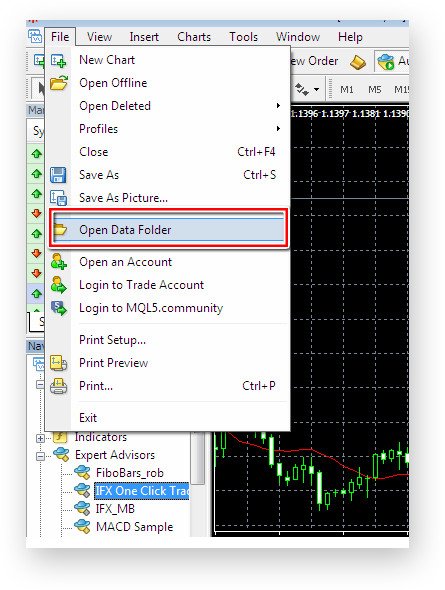Choose Exit from the File menu
The image size is (445, 590).
point(88,418)
